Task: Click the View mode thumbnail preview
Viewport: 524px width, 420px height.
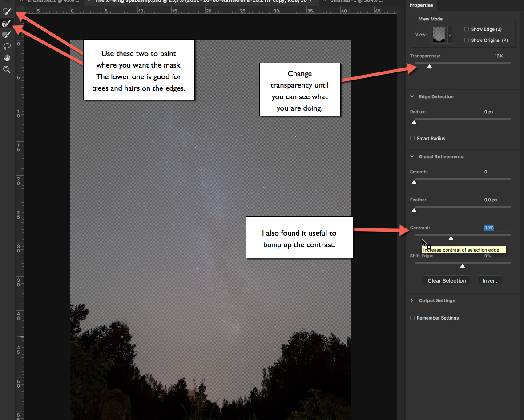Action: point(439,35)
